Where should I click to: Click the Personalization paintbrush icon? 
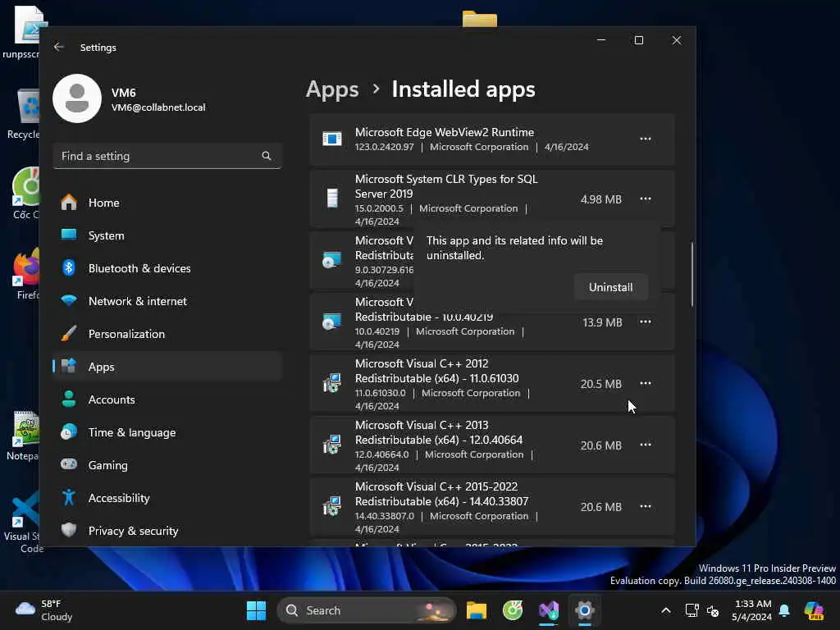(x=69, y=333)
